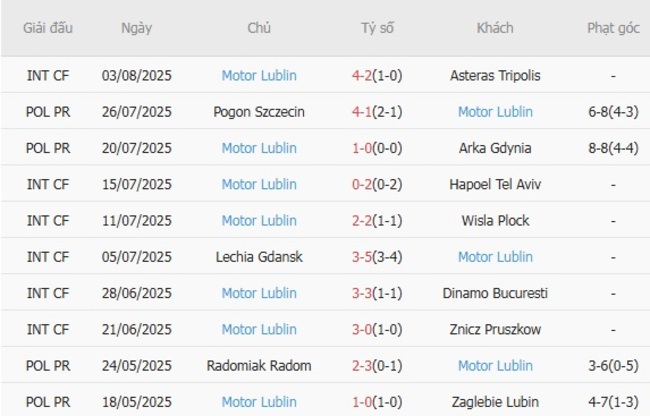Select the Zaglebie Lubin team name
650x416 pixels.
(495, 402)
